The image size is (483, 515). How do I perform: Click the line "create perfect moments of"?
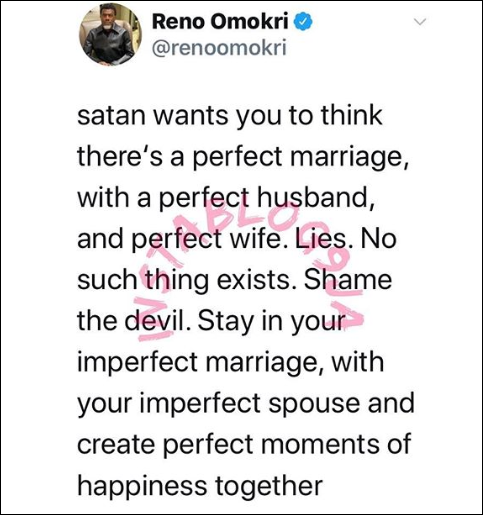(244, 445)
